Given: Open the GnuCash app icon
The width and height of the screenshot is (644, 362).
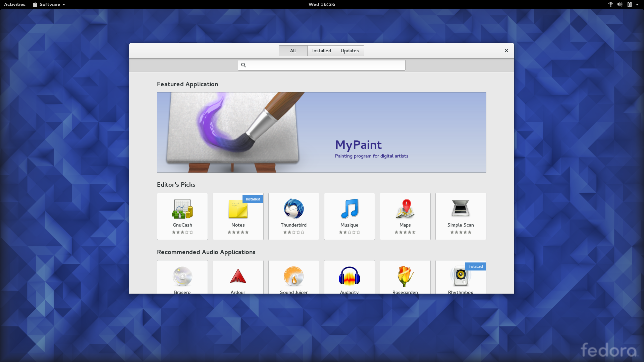Looking at the screenshot, I should 182,208.
